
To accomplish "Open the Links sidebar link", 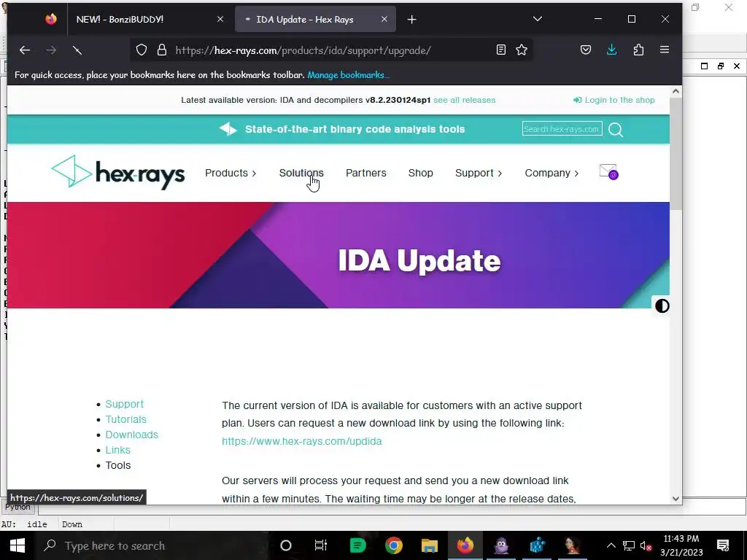I will 117,450.
